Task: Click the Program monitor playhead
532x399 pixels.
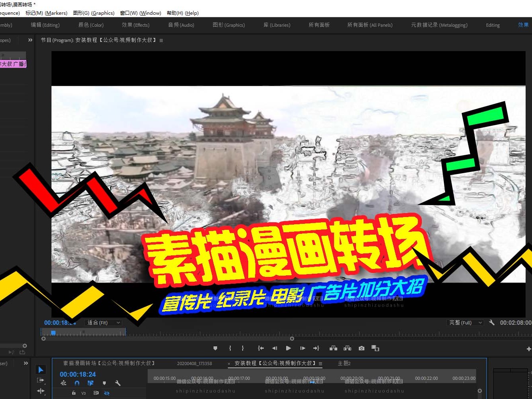Action: 53,332
